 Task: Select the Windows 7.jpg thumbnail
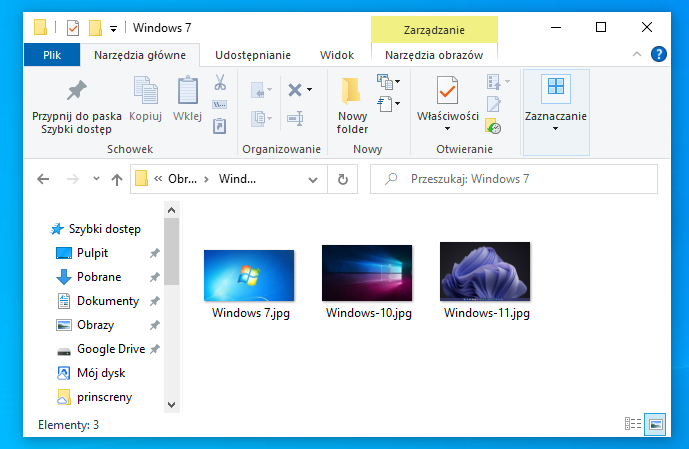(x=249, y=275)
